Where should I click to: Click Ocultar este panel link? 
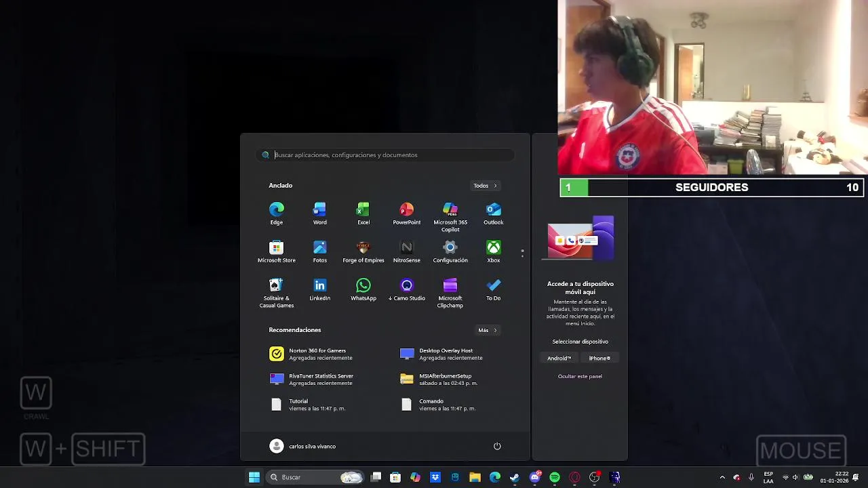pos(580,376)
